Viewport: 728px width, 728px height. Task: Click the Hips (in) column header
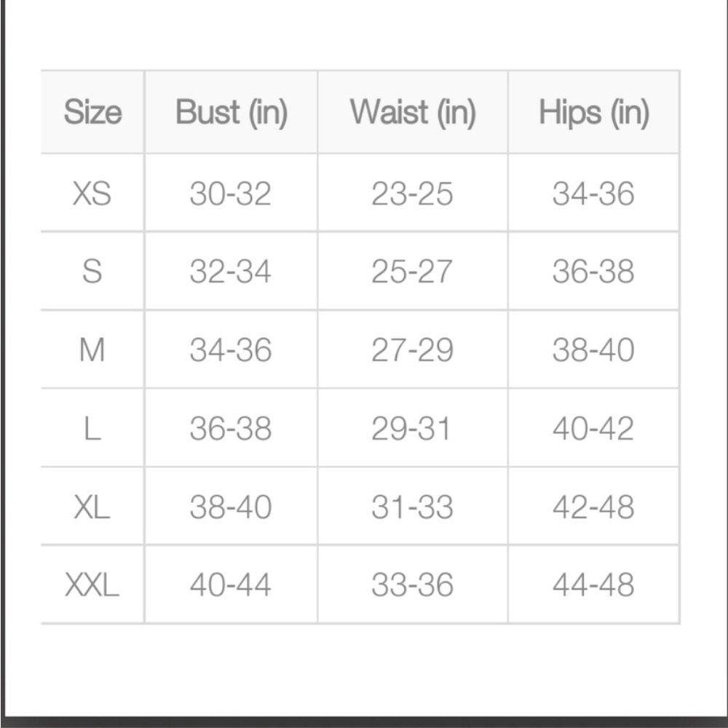pos(594,112)
